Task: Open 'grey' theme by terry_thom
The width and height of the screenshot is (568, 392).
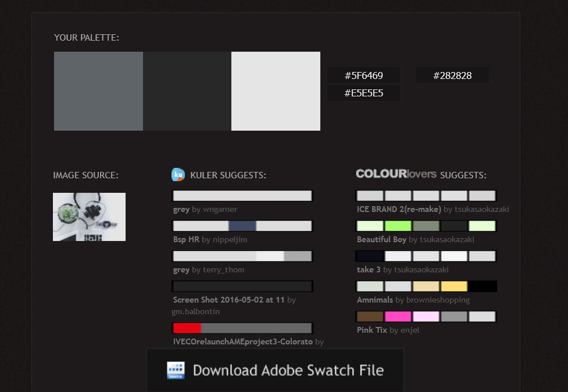Action: [x=181, y=269]
